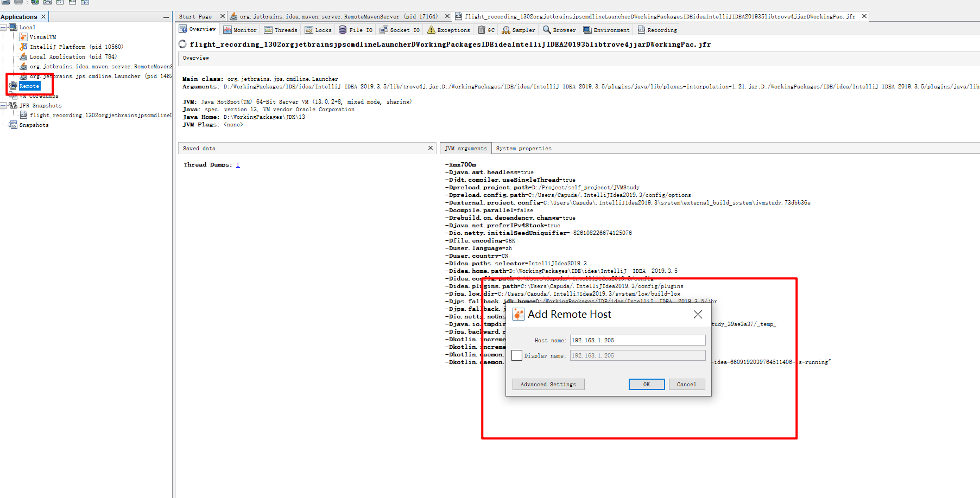Open Thread Dumps link labeled 1
Image resolution: width=980 pixels, height=498 pixels.
[238, 164]
